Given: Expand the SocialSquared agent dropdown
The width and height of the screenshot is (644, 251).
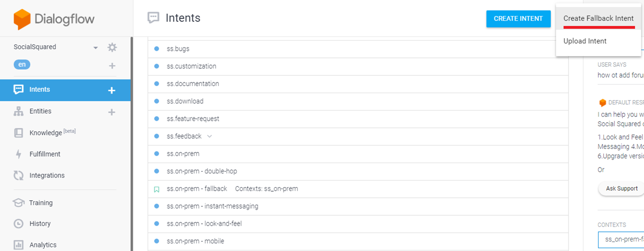Looking at the screenshot, I should 95,48.
